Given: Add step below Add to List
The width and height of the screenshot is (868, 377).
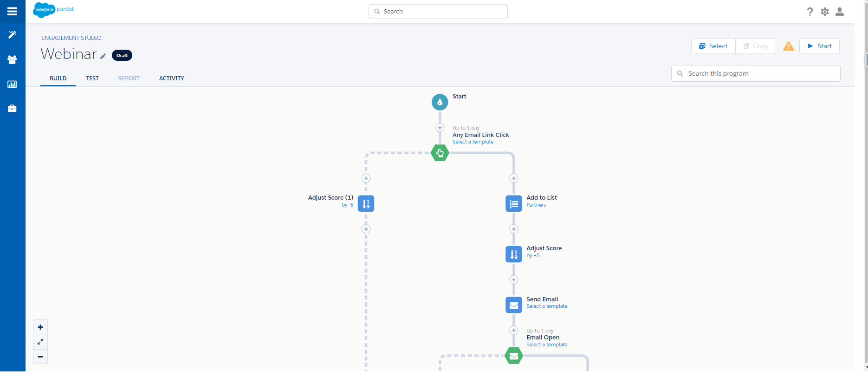Looking at the screenshot, I should 514,229.
